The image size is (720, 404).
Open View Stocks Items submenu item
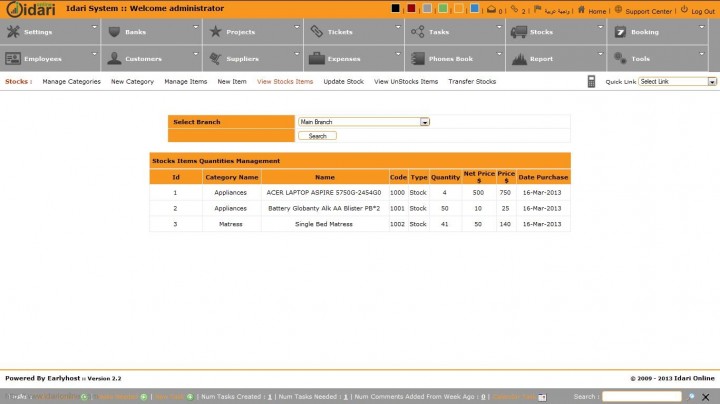tap(285, 81)
